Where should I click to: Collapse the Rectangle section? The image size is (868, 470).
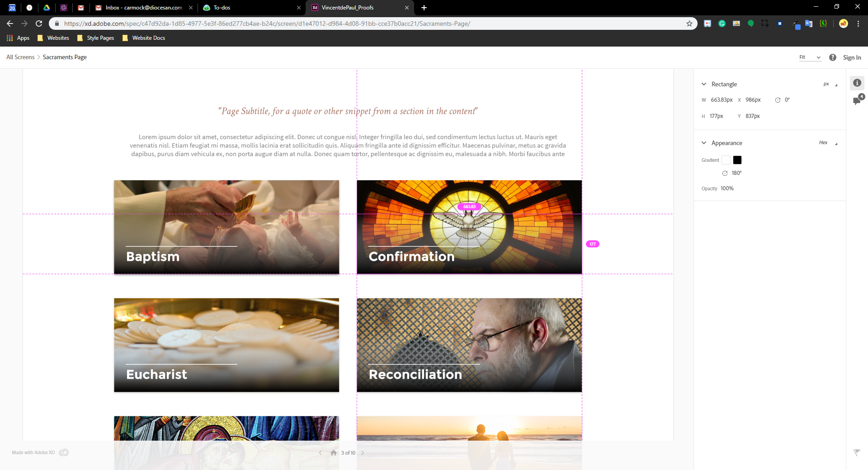pyautogui.click(x=704, y=84)
